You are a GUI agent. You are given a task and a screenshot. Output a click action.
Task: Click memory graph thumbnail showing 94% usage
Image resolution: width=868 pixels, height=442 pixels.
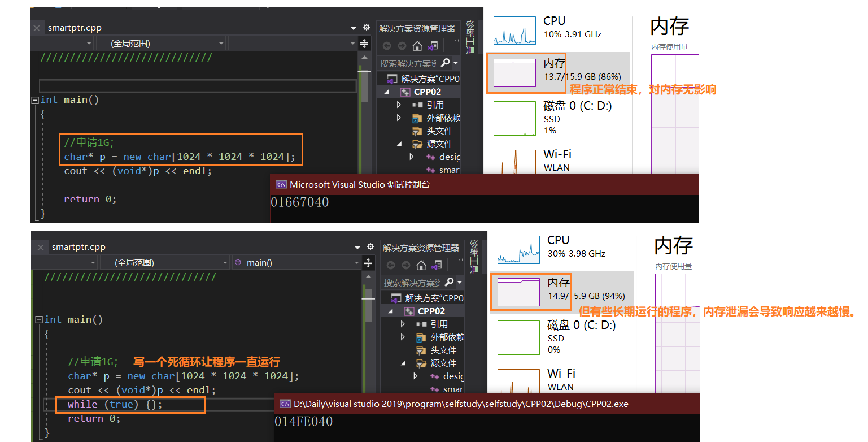click(x=518, y=292)
